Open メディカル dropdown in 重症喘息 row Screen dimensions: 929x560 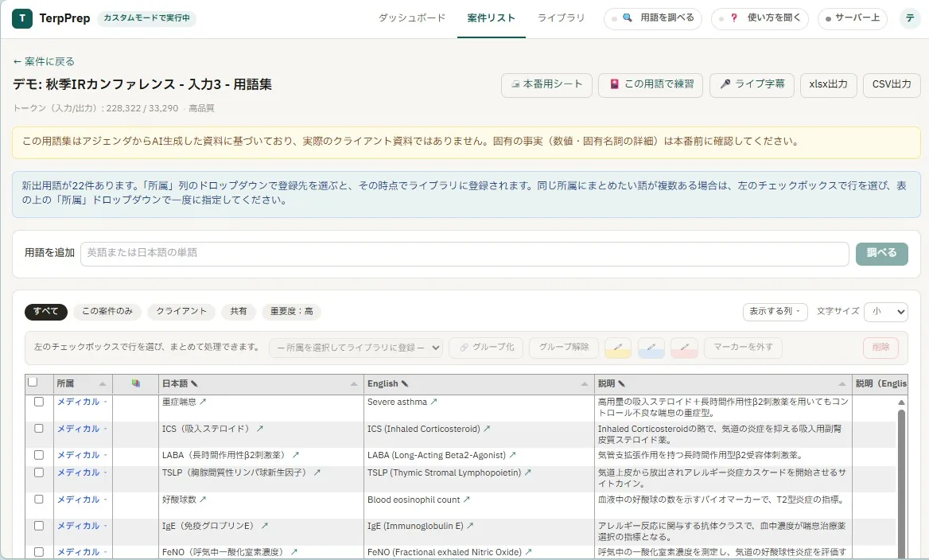(82, 402)
